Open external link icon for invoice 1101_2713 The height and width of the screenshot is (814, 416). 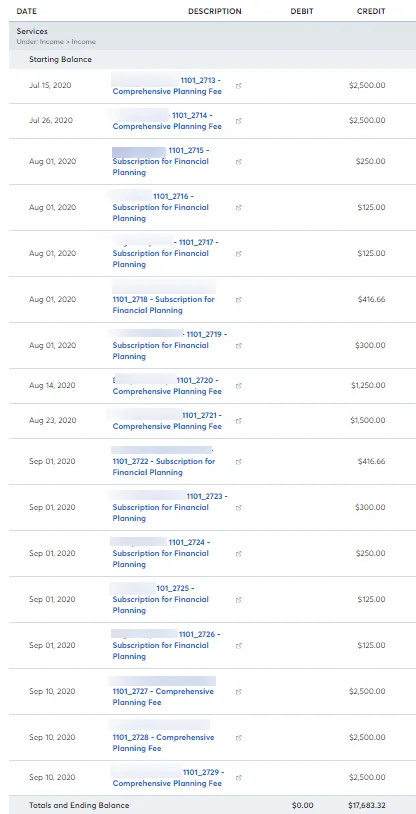click(238, 86)
